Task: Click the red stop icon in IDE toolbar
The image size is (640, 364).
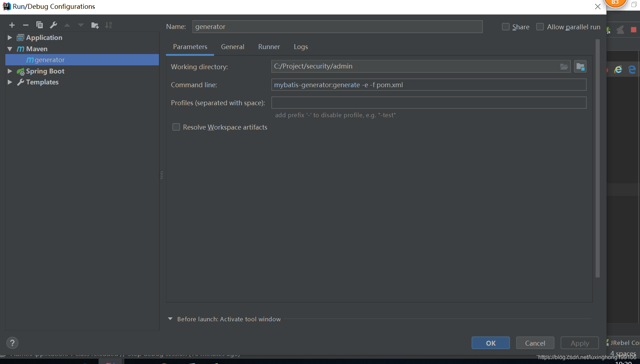Action: tap(634, 30)
